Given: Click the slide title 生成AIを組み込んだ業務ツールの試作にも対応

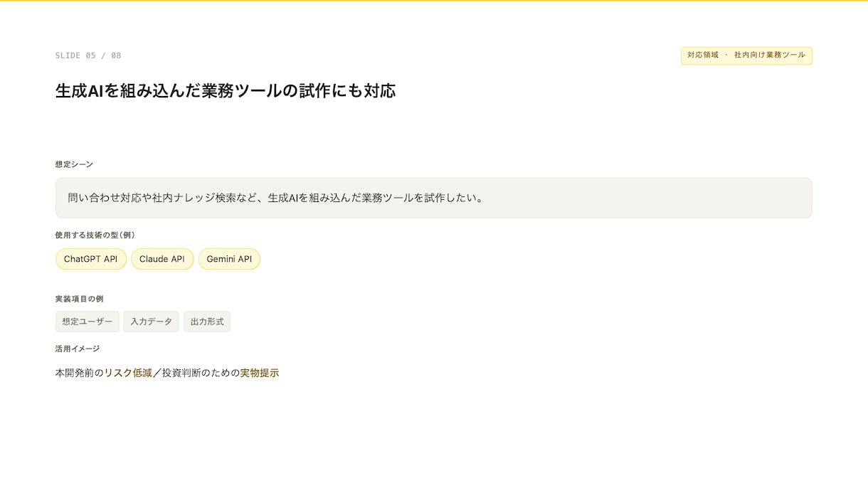Looking at the screenshot, I should [226, 91].
